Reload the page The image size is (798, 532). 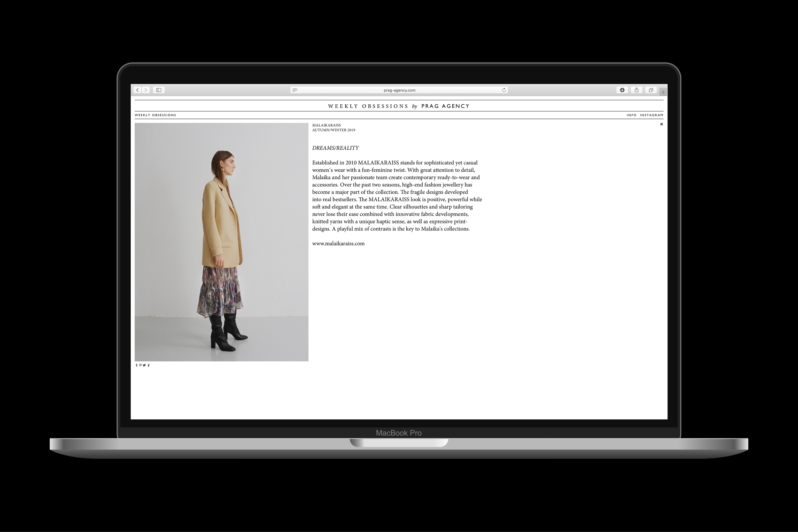[504, 90]
